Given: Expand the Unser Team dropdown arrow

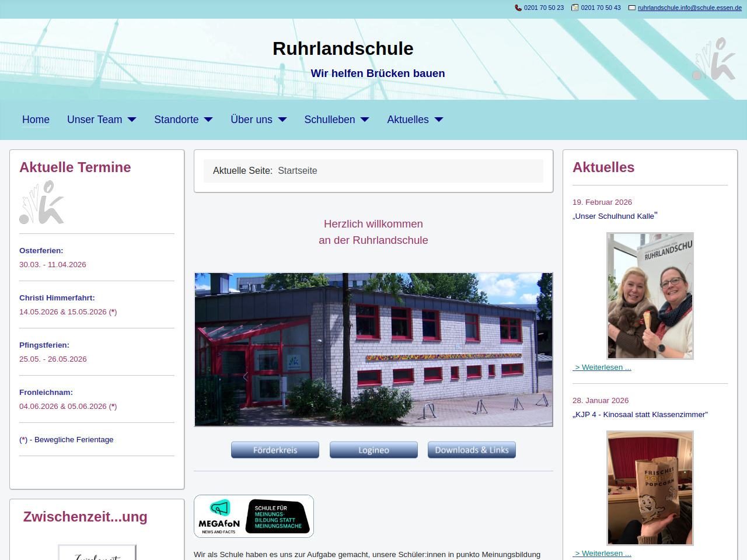Looking at the screenshot, I should pyautogui.click(x=132, y=120).
